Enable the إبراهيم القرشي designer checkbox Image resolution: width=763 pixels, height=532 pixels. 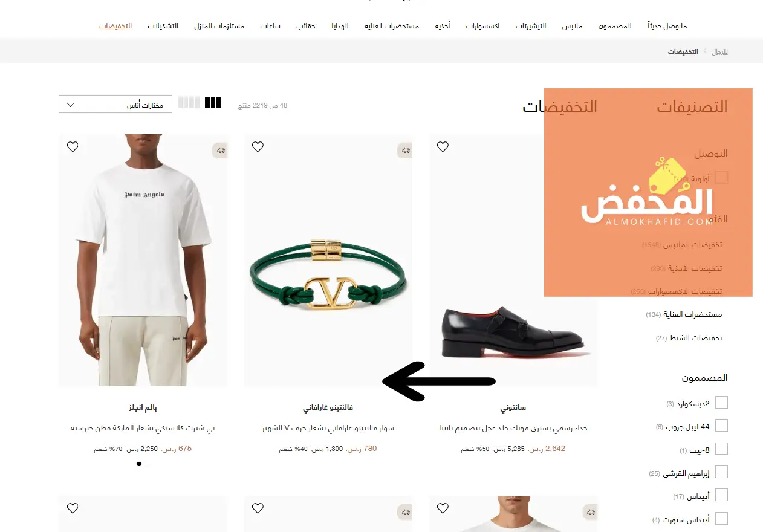[721, 472]
